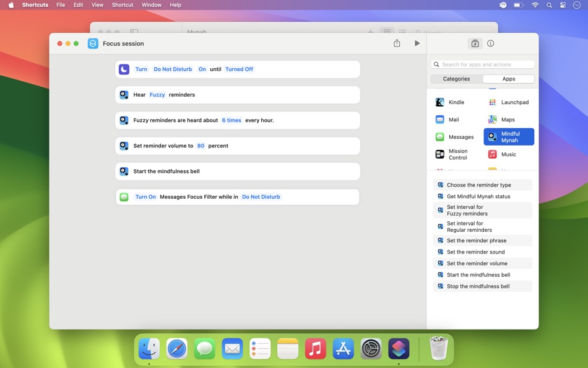Select the 'Start the mindfulness bell' action in editor
Image resolution: width=588 pixels, height=368 pixels.
pos(238,171)
